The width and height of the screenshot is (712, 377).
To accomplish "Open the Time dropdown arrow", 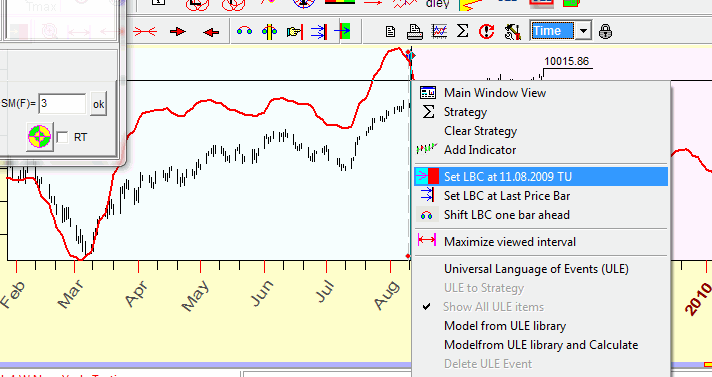I will coord(583,31).
